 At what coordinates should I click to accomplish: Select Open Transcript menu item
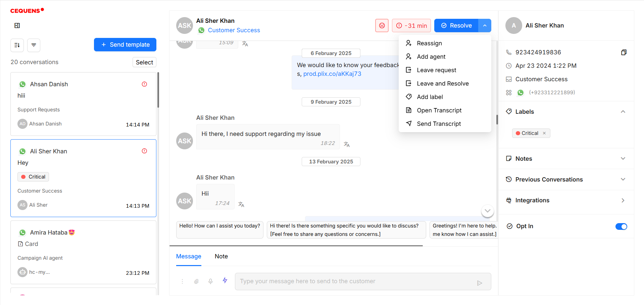(x=445, y=110)
